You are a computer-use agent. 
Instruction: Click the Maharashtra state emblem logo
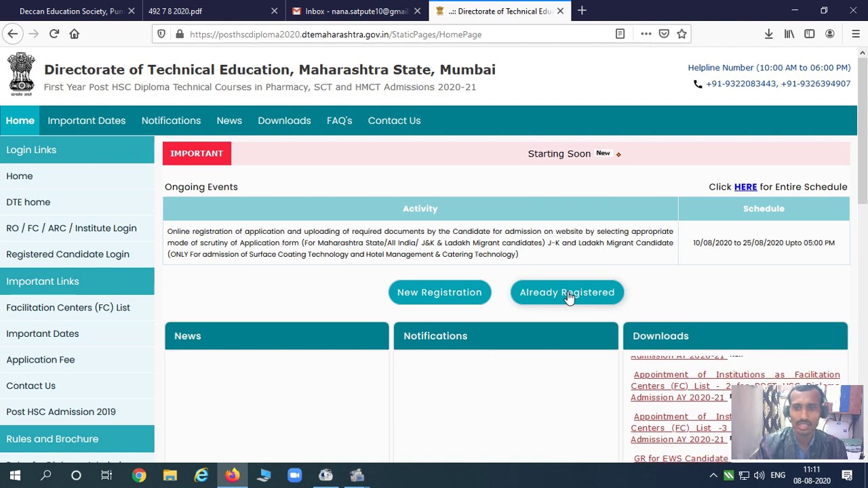[22, 74]
